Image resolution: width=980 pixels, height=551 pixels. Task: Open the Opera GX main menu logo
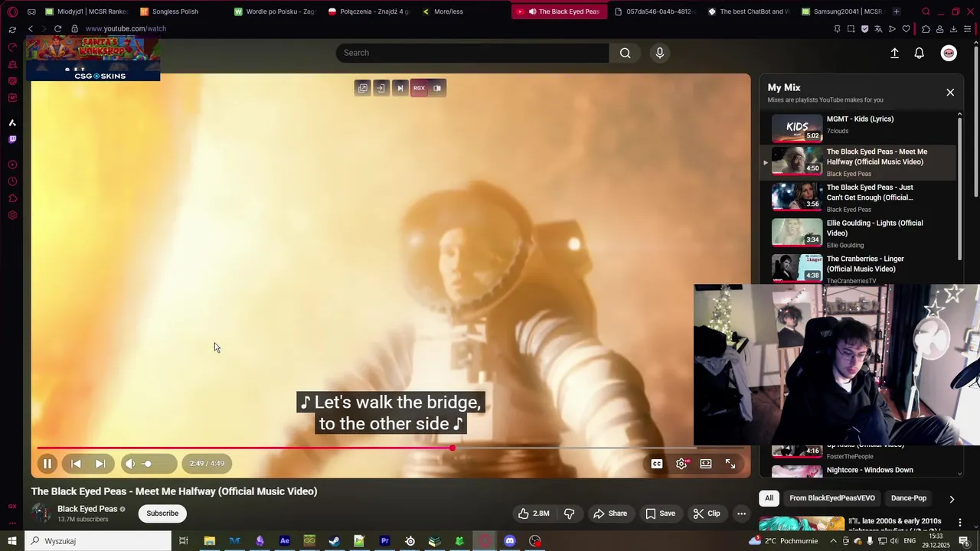pyautogui.click(x=12, y=11)
